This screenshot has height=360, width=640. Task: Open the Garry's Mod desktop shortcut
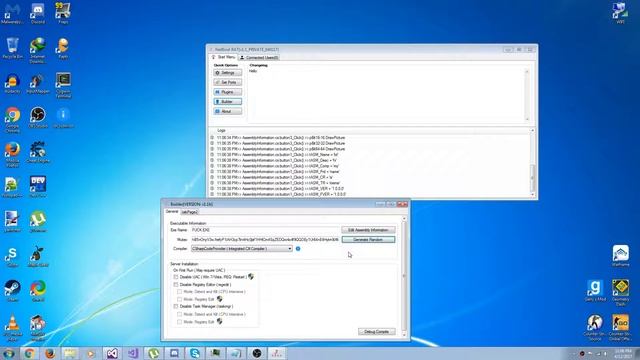(x=595, y=291)
